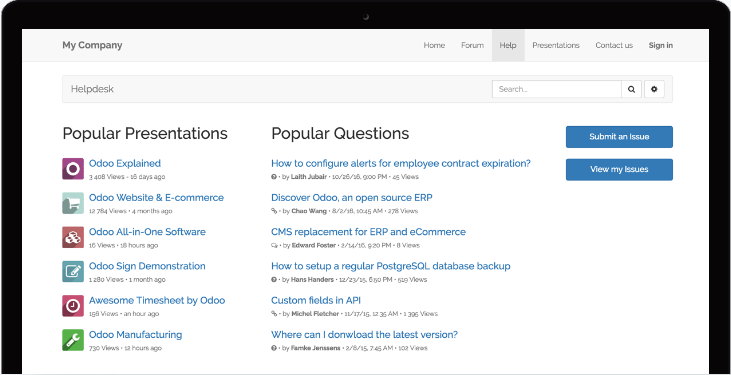Focus the Search input field
731x375 pixels.
pyautogui.click(x=557, y=89)
